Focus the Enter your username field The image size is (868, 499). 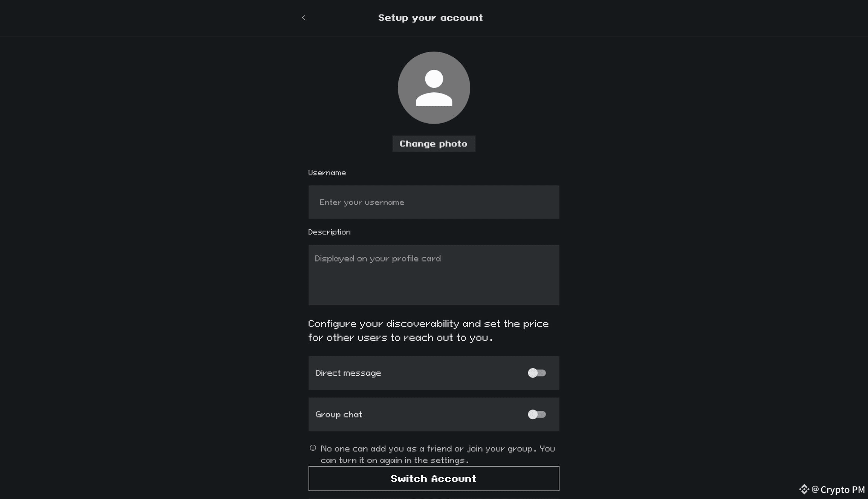434,202
